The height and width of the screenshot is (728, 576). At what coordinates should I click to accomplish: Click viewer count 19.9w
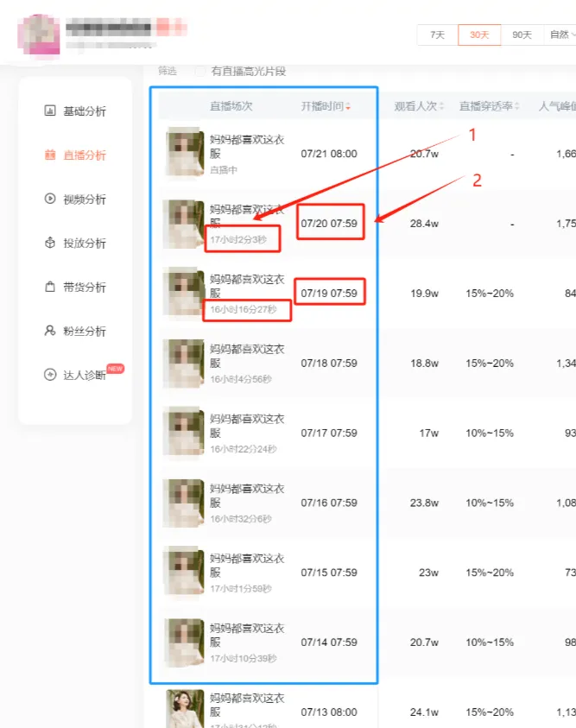(x=424, y=294)
